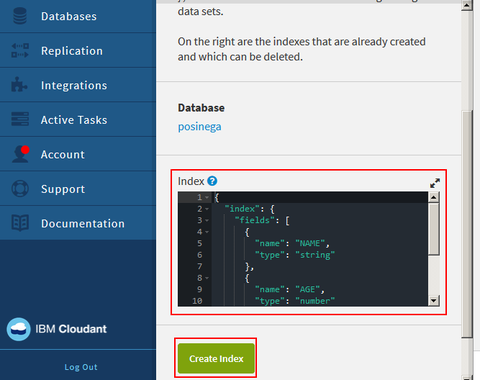This screenshot has height=380, width=480.
Task: Click the Create Index button
Action: click(216, 358)
